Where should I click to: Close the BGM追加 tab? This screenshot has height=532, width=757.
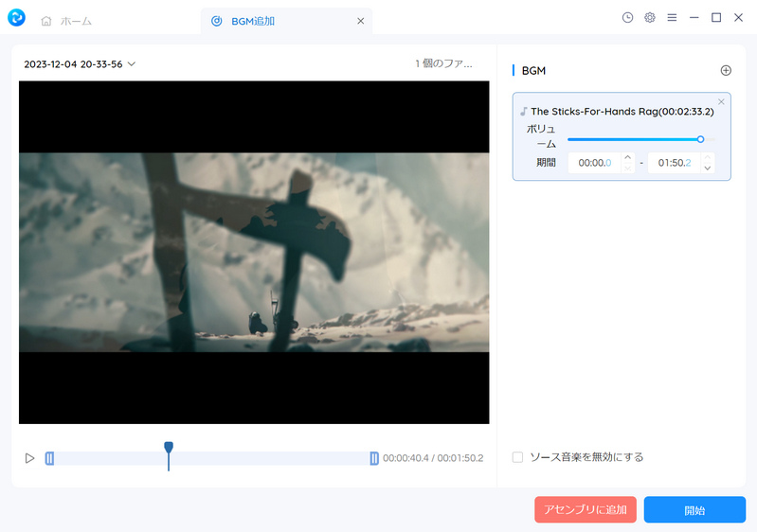click(361, 21)
